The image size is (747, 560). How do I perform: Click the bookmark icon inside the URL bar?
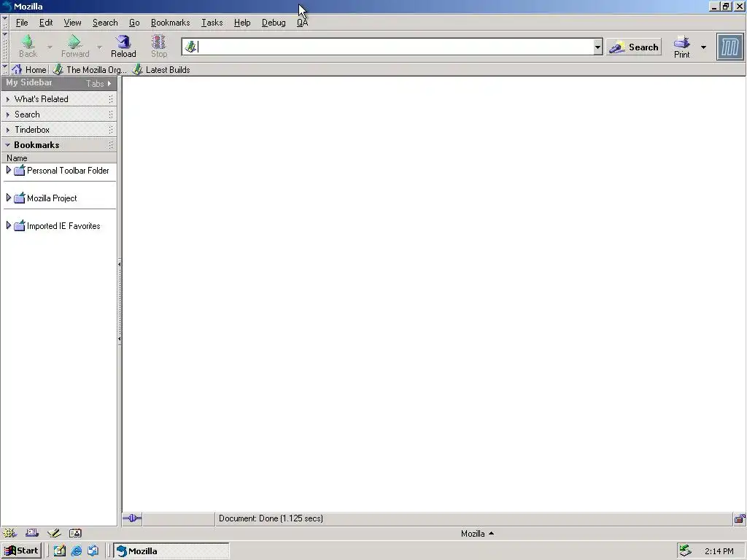tap(190, 46)
